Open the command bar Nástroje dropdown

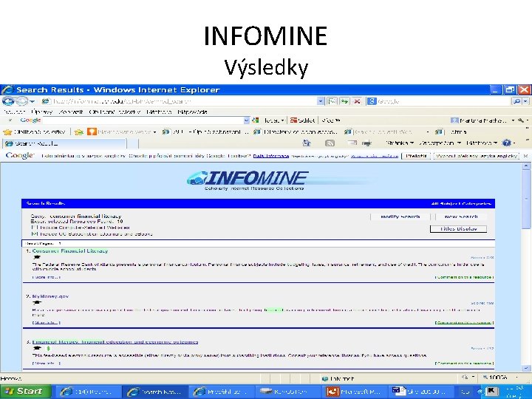(x=482, y=143)
